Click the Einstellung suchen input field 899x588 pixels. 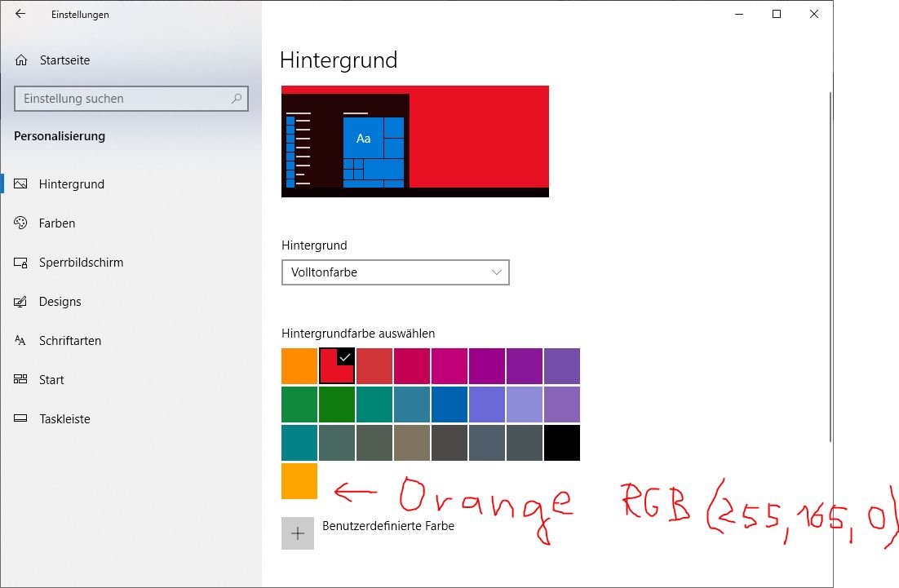pyautogui.click(x=122, y=98)
